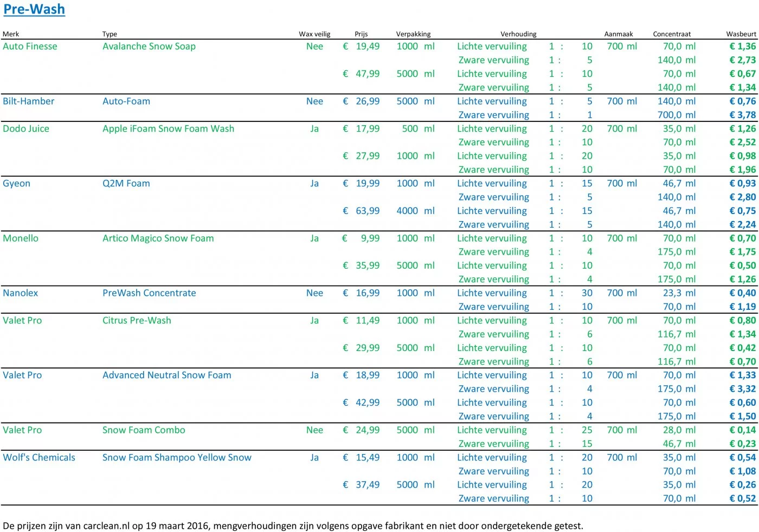Click the Auto-Foam type cell
The width and height of the screenshot is (759, 532).
pos(126,101)
